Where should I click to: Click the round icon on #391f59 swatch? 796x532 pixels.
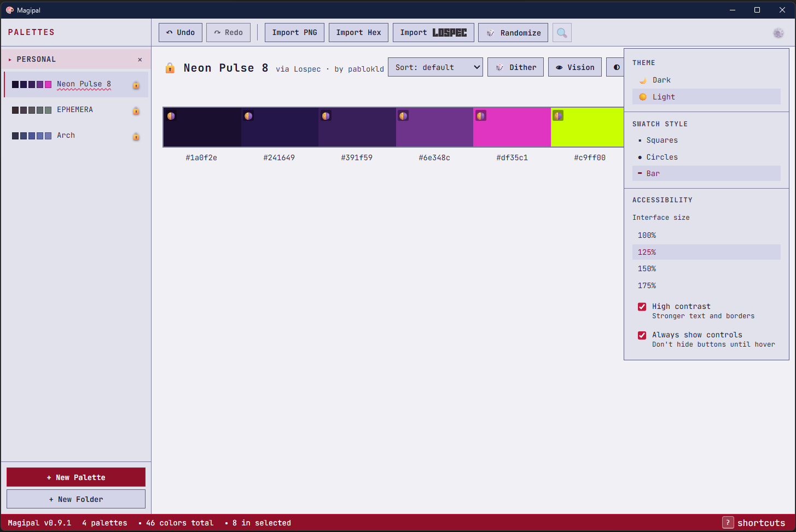click(326, 116)
